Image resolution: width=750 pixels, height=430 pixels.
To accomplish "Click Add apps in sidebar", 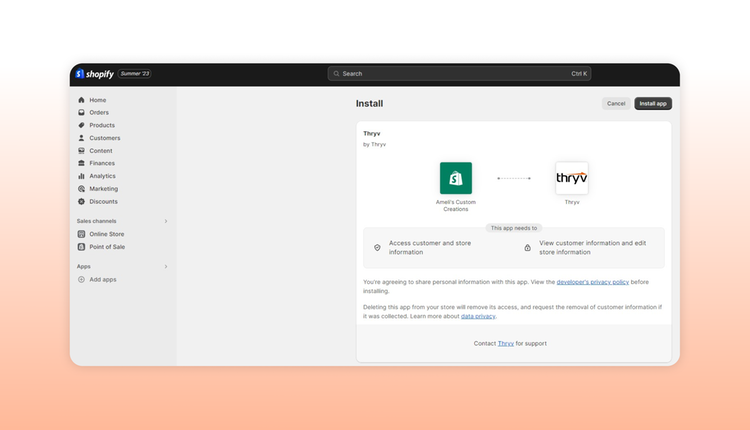I will coord(102,279).
